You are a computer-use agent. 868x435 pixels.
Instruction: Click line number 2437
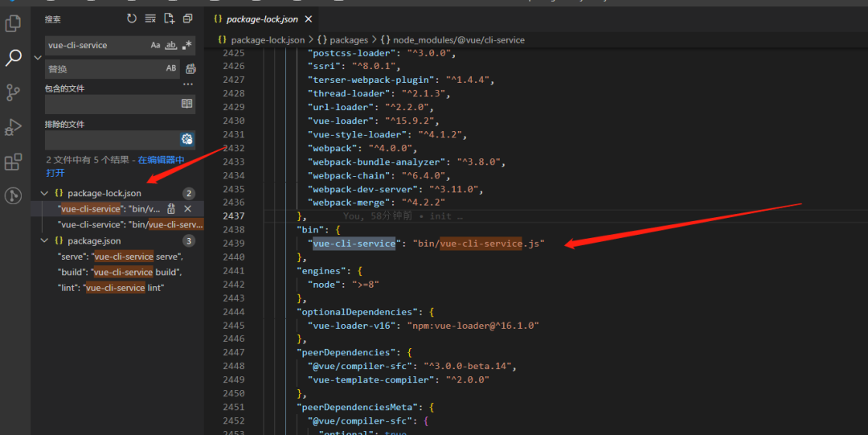pyautogui.click(x=234, y=216)
